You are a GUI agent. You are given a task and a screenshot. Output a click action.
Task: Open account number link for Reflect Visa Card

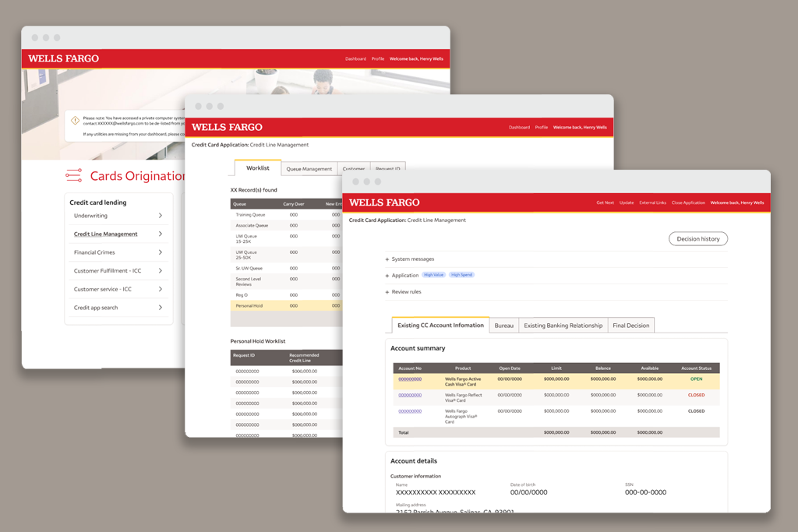pyautogui.click(x=410, y=395)
